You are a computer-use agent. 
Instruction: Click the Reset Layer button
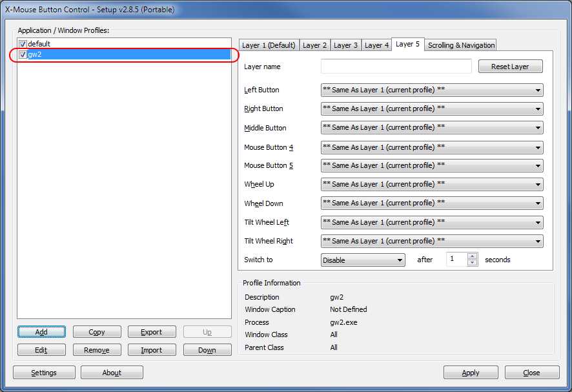510,67
